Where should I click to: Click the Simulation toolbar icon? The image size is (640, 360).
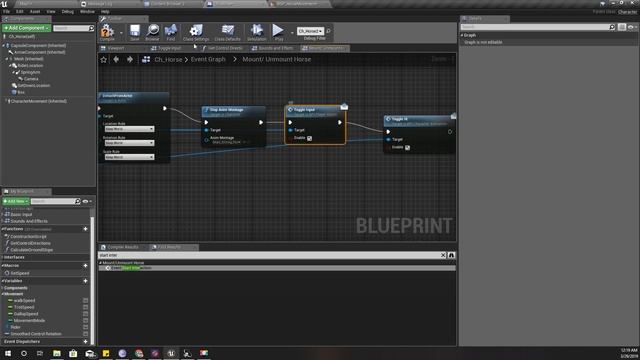(257, 32)
